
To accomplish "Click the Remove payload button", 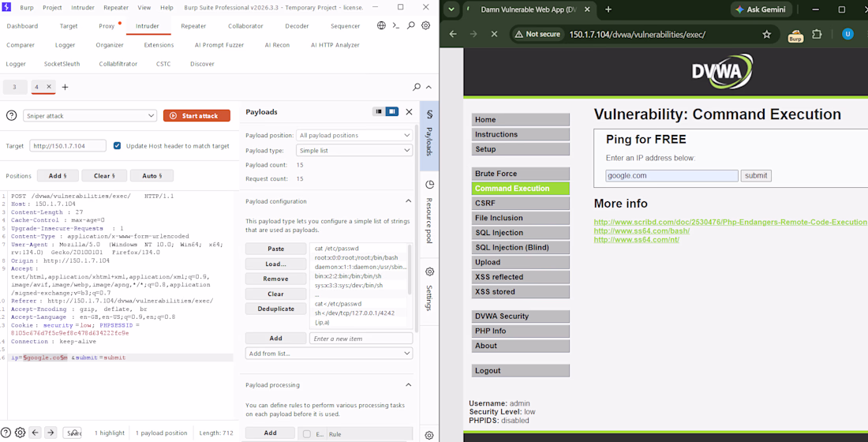I will [275, 279].
